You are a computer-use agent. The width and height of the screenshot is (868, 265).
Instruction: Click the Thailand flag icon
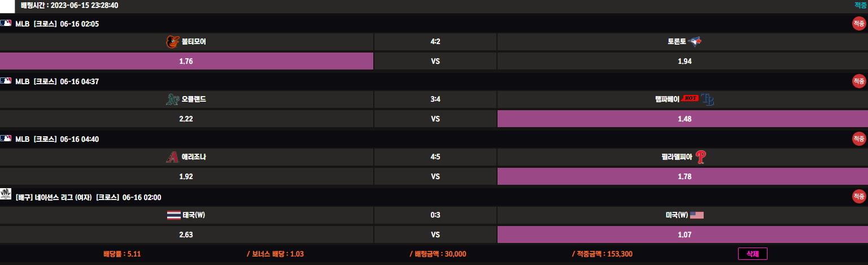coord(173,215)
